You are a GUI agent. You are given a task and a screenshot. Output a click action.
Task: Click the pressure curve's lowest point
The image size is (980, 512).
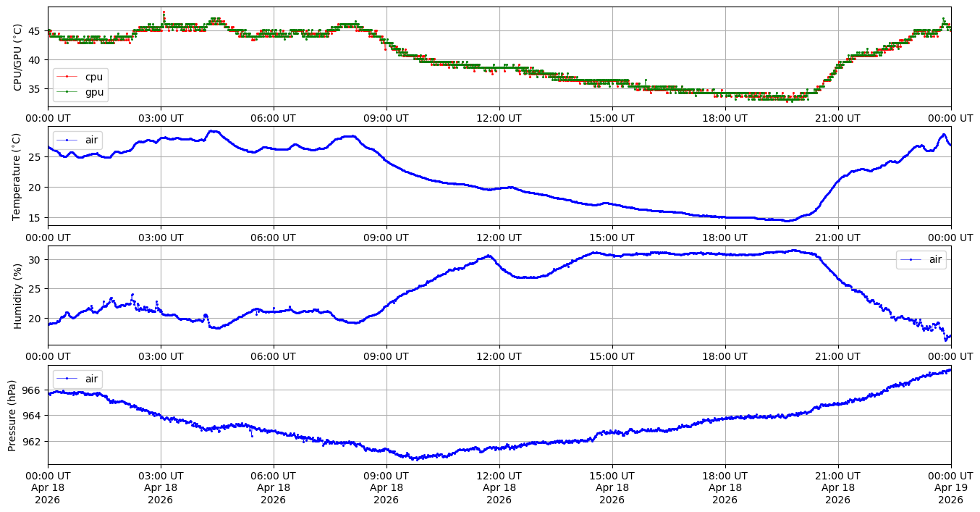[x=414, y=459]
